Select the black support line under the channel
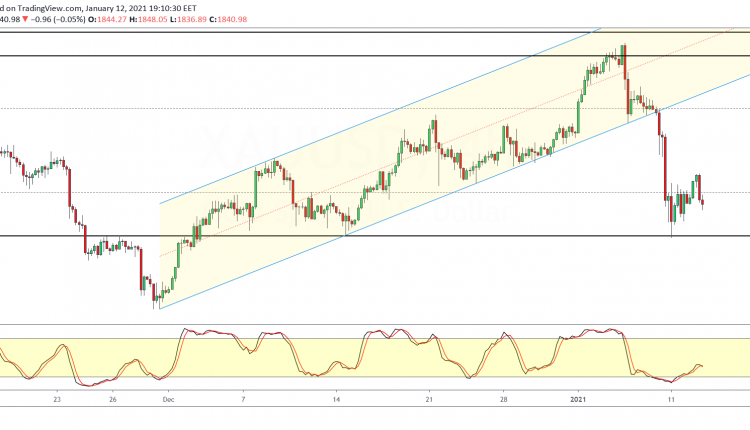The height and width of the screenshot is (430, 750). click(375, 236)
